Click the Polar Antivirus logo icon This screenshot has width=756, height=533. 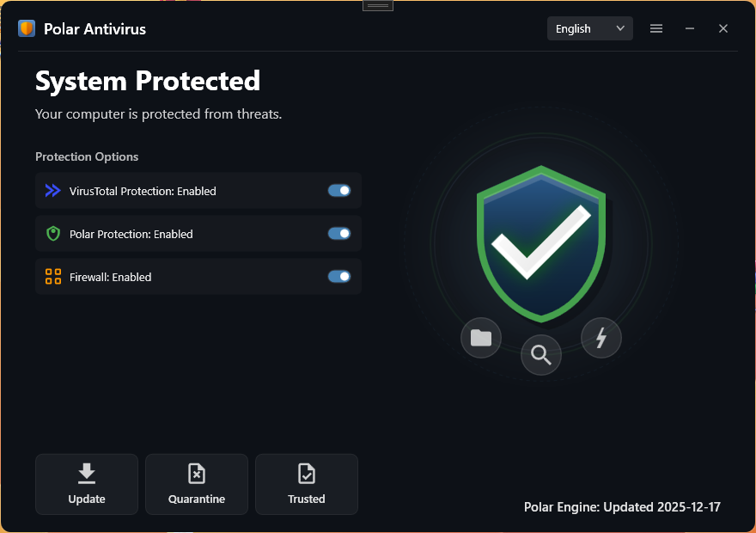pyautogui.click(x=27, y=28)
